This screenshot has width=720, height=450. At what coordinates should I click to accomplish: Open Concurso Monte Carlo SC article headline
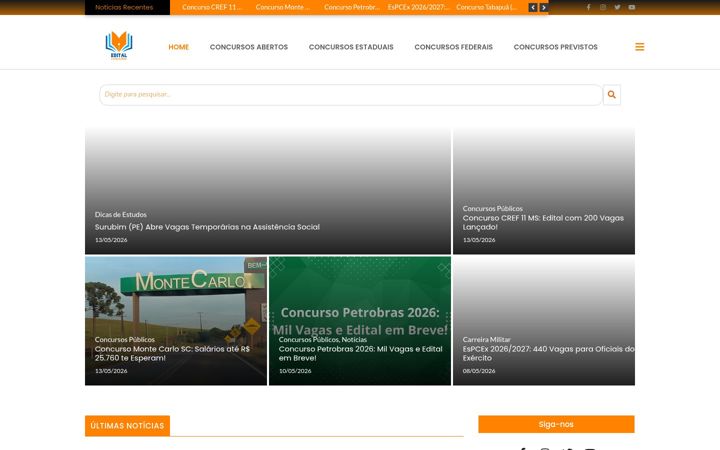click(172, 354)
